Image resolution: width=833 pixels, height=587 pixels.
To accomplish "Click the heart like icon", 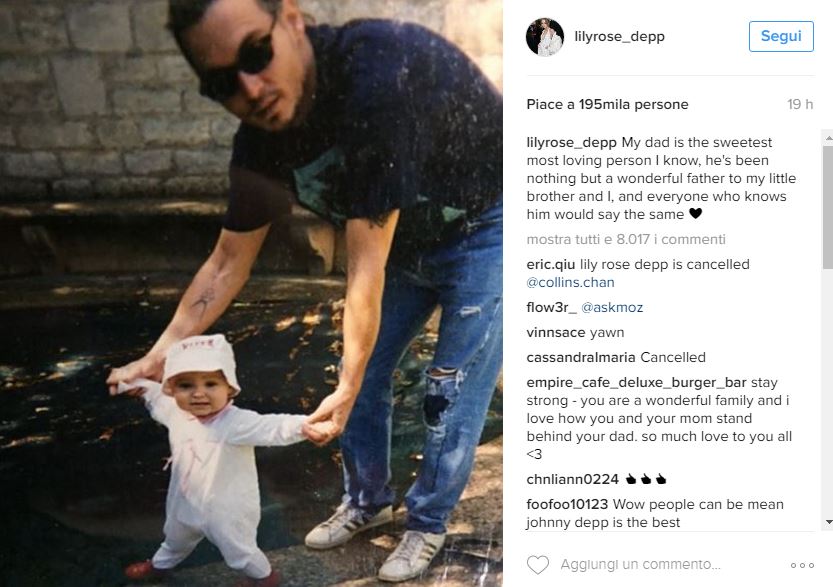I will (x=538, y=565).
